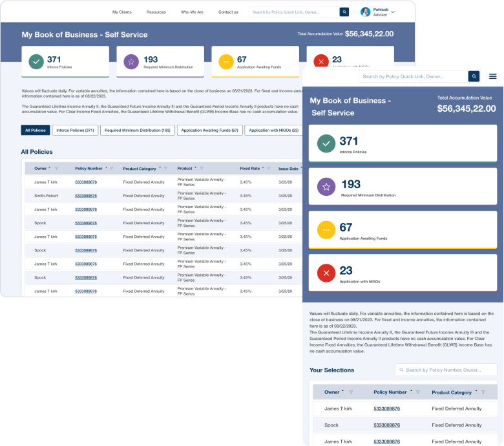The width and height of the screenshot is (504, 446).
Task: Click the green checkmark icon on mobile 371 card
Action: (x=326, y=143)
